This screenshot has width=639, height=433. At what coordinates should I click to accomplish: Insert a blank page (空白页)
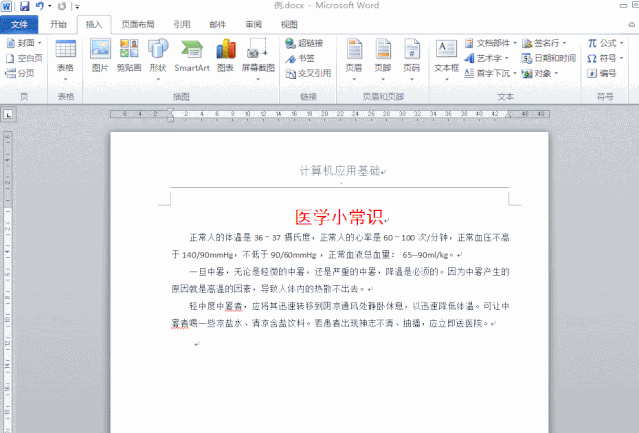pos(24,58)
